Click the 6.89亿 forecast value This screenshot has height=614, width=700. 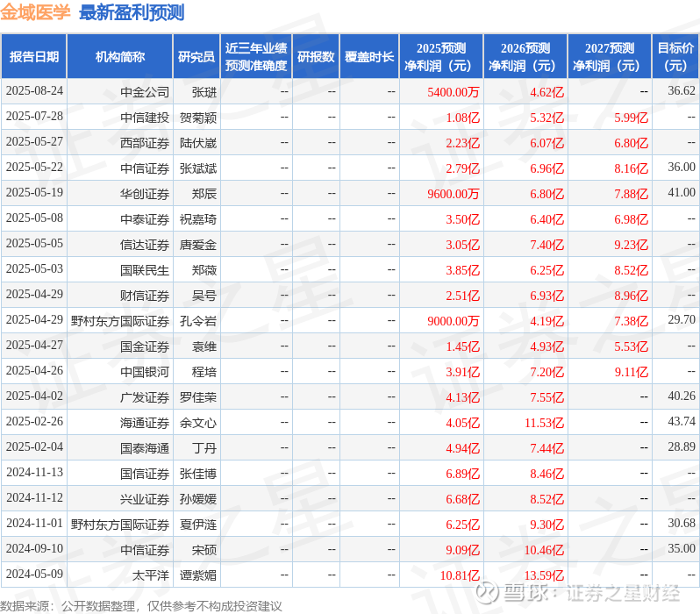(x=462, y=474)
